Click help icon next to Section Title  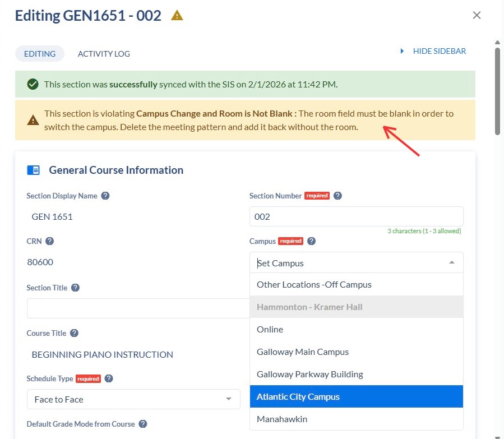(x=75, y=288)
